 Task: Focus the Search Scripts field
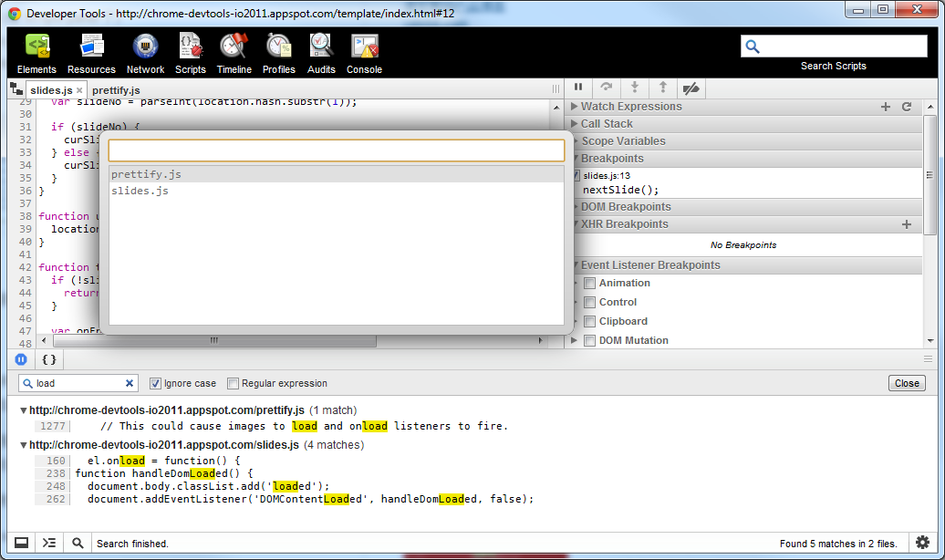(834, 47)
